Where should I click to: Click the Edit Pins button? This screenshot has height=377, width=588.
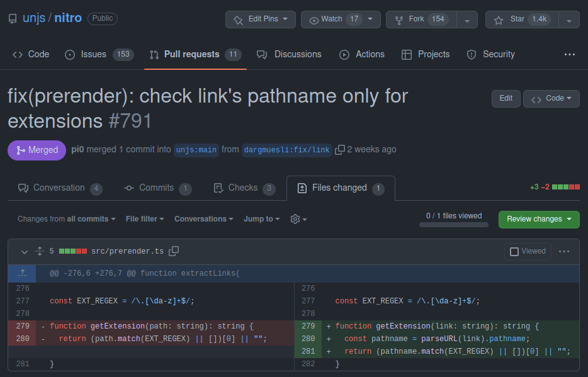click(x=260, y=19)
